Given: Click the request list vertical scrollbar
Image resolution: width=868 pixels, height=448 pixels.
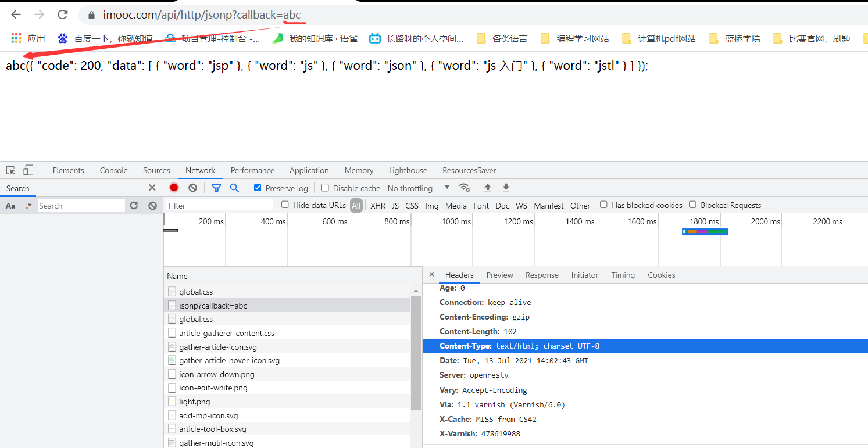Looking at the screenshot, I should [416, 353].
